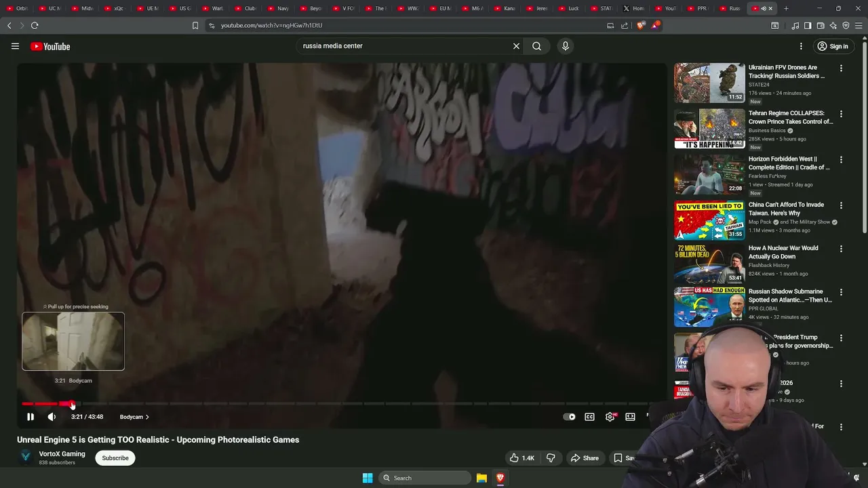Click the Sign in button
The height and width of the screenshot is (488, 868).
(833, 46)
